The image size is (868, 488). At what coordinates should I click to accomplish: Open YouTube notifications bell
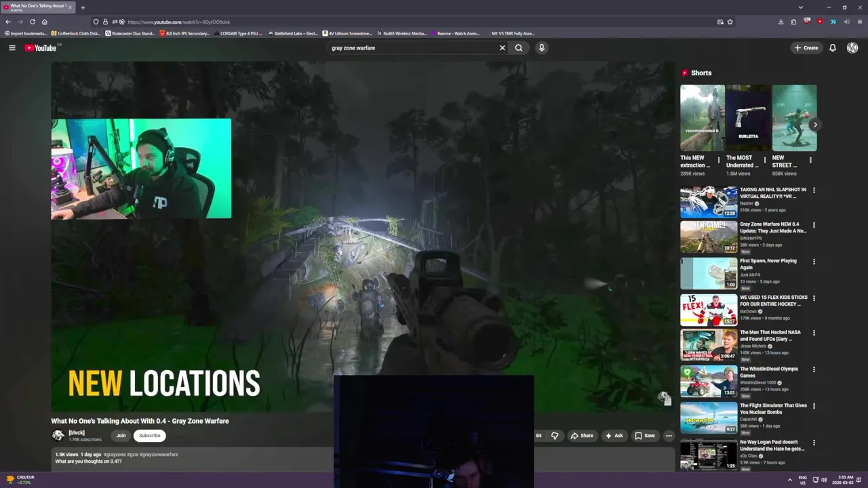click(833, 47)
